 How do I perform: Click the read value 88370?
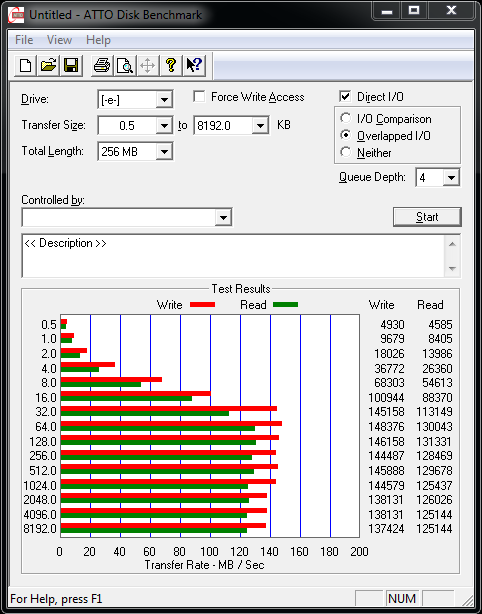pyautogui.click(x=437, y=398)
